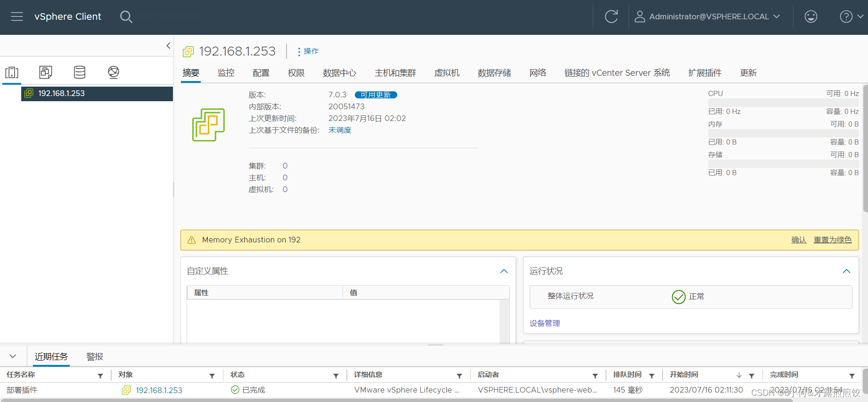
Task: Filter the completion time column
Action: coord(852,376)
